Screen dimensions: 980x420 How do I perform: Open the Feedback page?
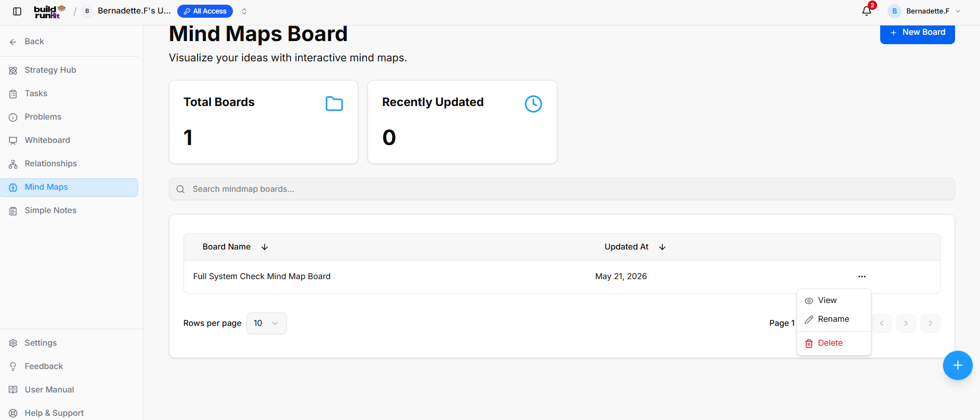pos(69,366)
